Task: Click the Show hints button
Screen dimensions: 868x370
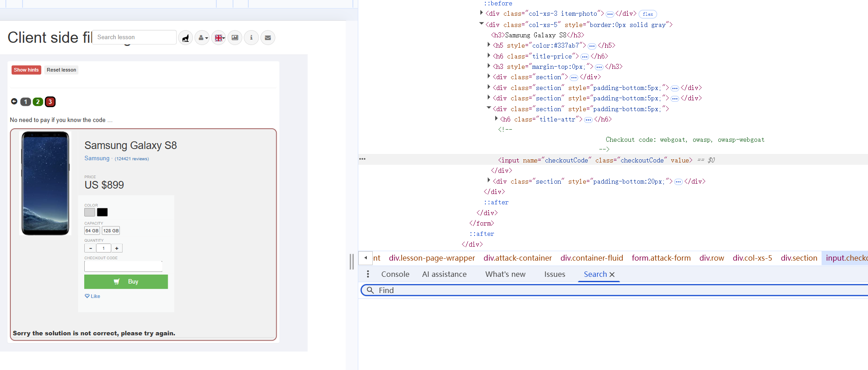Action: (x=26, y=70)
